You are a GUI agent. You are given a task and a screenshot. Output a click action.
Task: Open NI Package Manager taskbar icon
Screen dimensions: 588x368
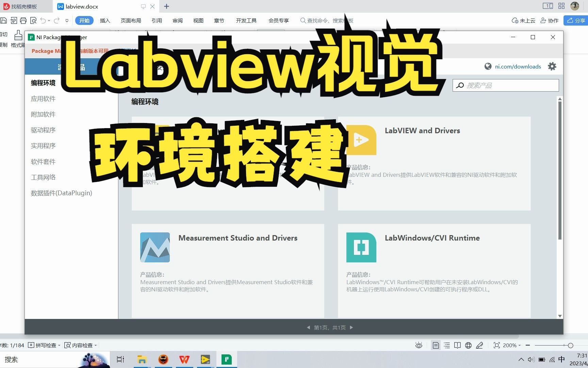point(227,359)
